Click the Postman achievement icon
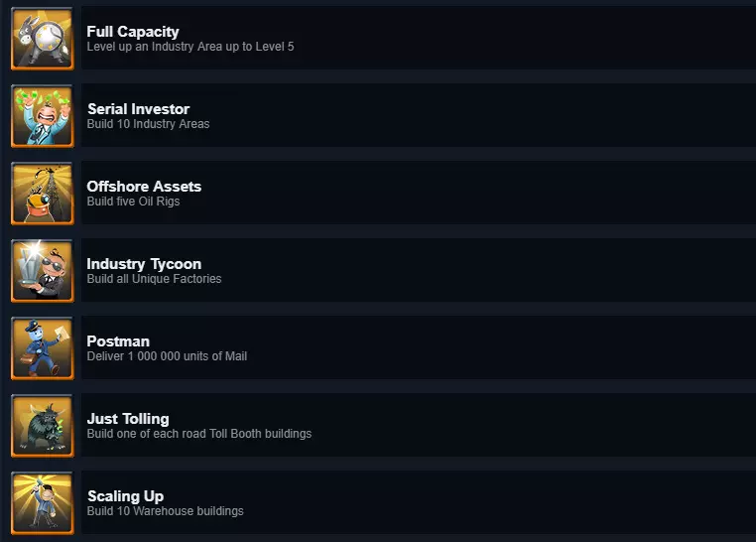Image resolution: width=756 pixels, height=542 pixels. 42,348
